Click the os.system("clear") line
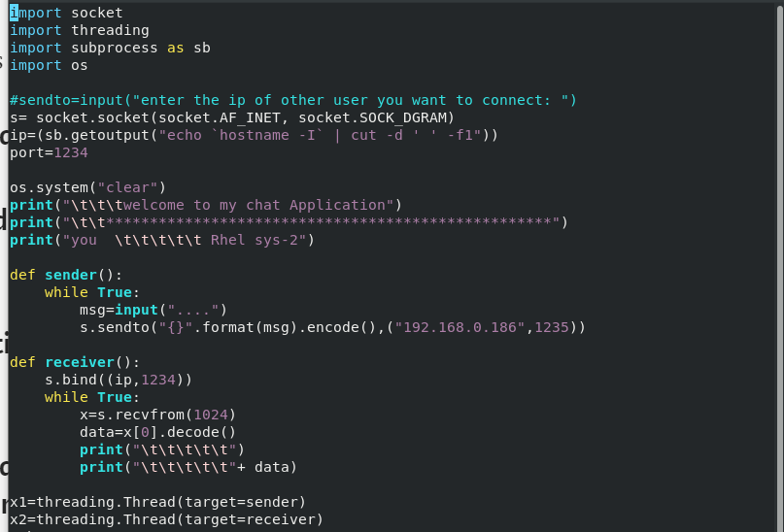Viewport: 784px width, 532px height. pyautogui.click(x=87, y=187)
